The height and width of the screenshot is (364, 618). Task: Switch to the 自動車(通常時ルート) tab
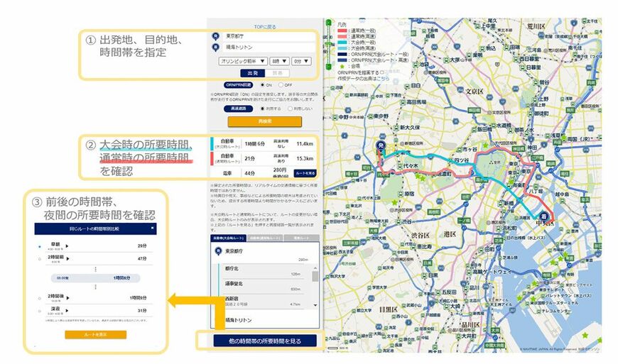click(265, 238)
